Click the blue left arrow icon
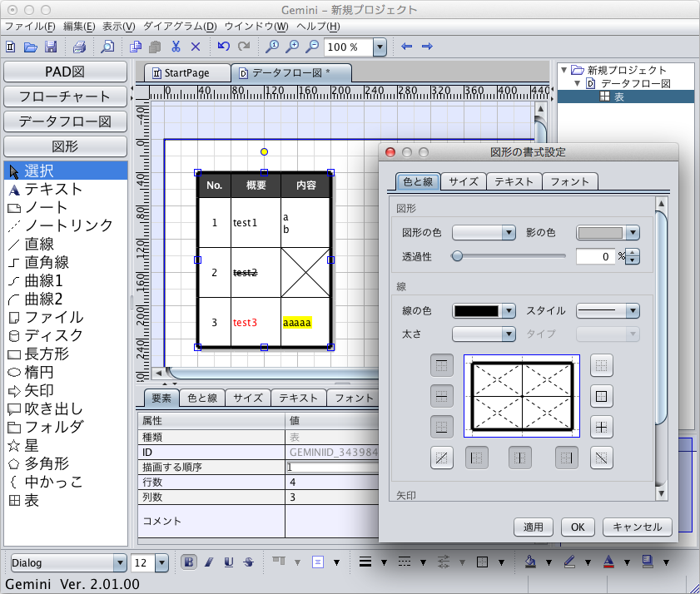The height and width of the screenshot is (594, 700). [407, 46]
